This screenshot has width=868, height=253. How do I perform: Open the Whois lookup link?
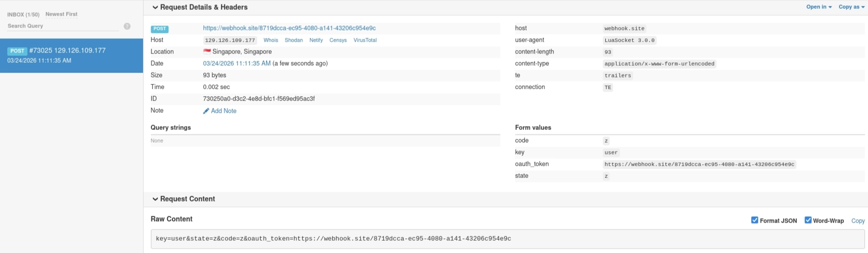271,40
